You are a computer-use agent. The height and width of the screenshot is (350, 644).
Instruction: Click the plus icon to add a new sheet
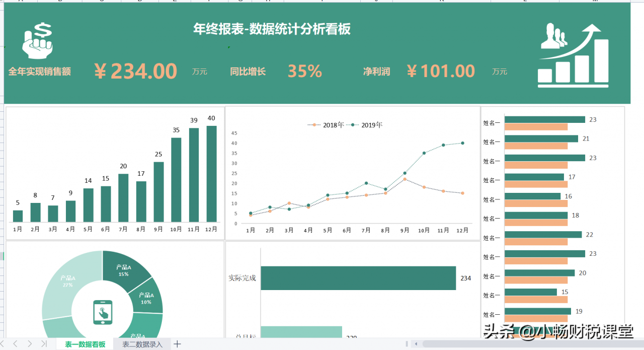[x=177, y=344]
